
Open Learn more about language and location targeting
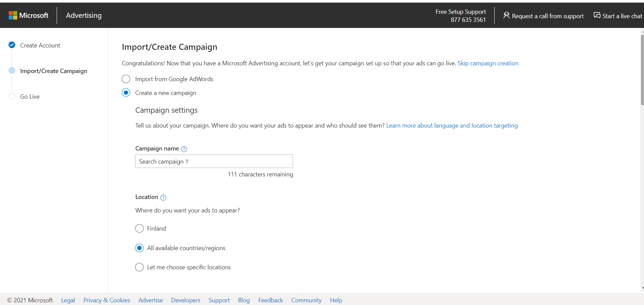coord(452,126)
